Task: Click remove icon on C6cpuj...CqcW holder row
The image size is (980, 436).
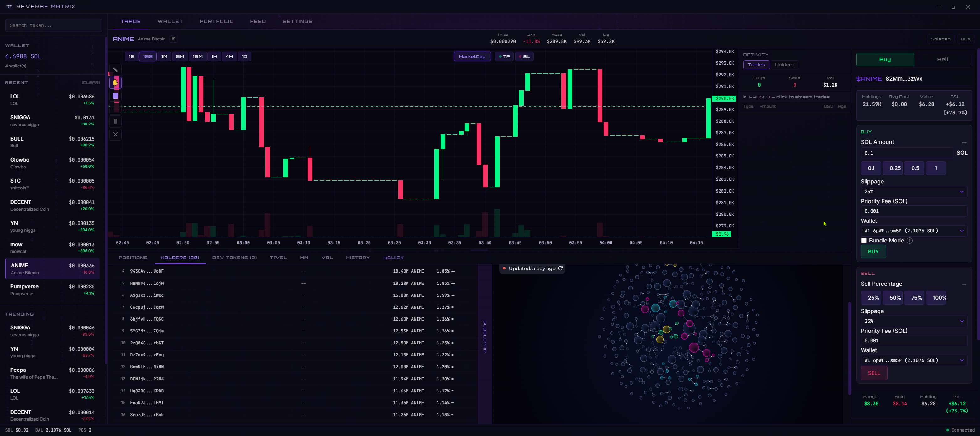Action: tap(452, 307)
